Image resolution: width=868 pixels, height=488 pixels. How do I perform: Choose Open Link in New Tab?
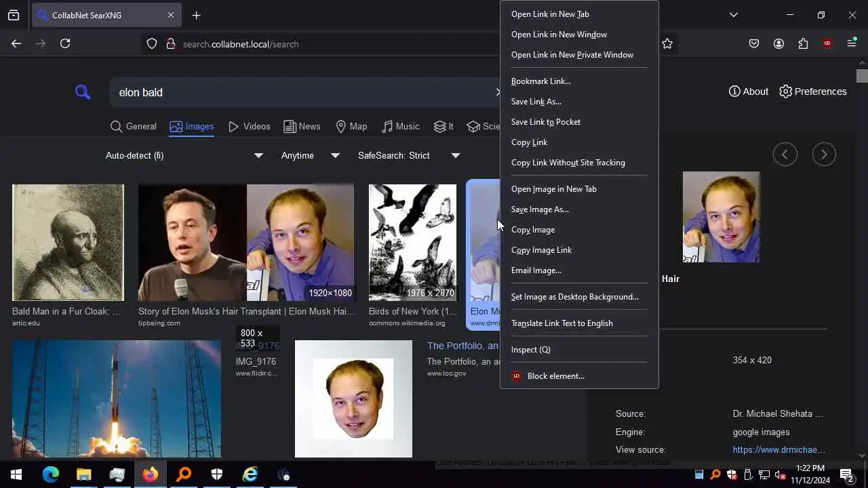tap(579, 14)
